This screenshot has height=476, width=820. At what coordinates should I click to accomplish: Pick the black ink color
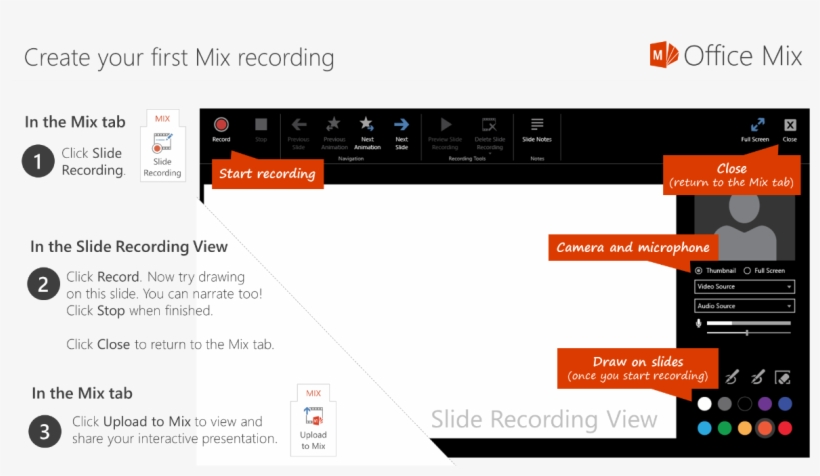pyautogui.click(x=745, y=404)
